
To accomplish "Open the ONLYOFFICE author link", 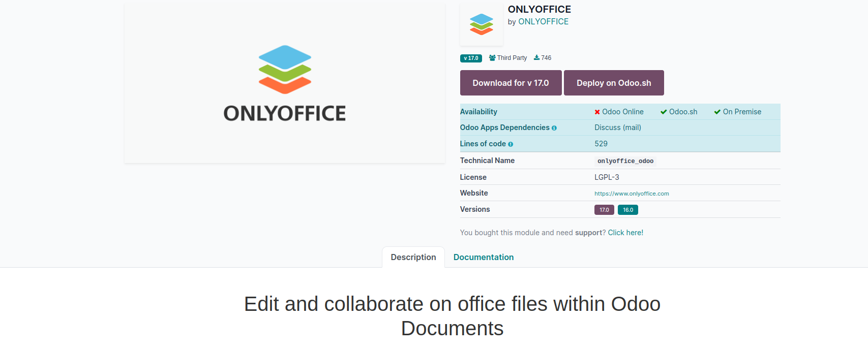I will 544,22.
